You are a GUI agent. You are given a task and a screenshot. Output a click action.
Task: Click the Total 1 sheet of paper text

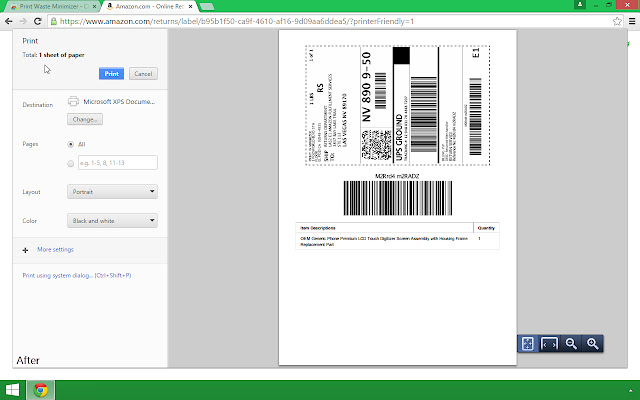point(53,55)
